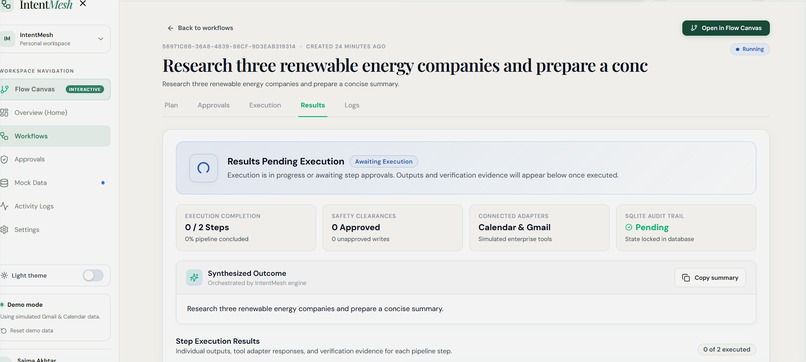Click the Awaiting Execution badge

point(383,161)
